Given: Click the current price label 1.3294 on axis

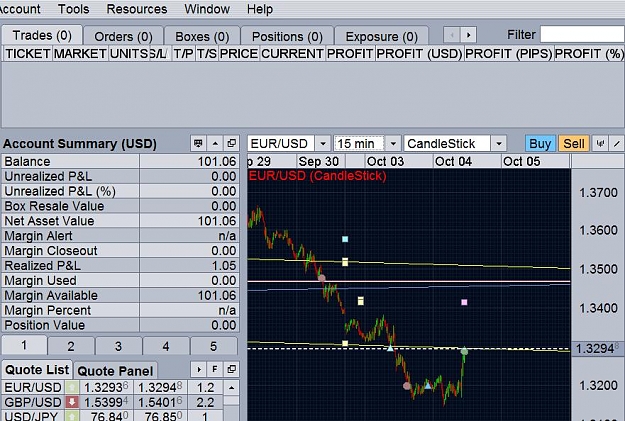Looking at the screenshot, I should point(597,348).
